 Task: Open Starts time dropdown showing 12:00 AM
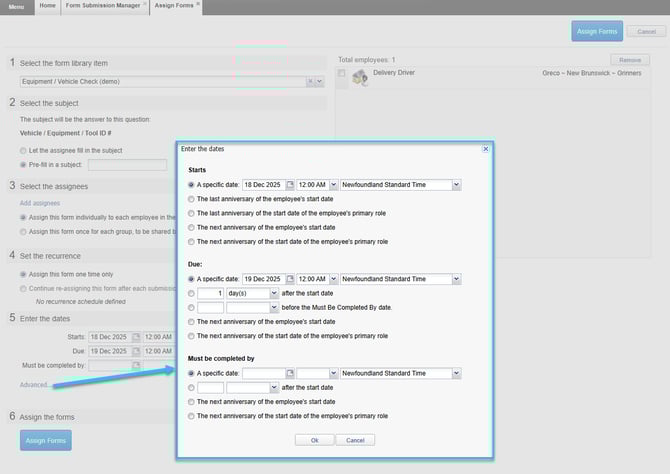pyautogui.click(x=334, y=185)
